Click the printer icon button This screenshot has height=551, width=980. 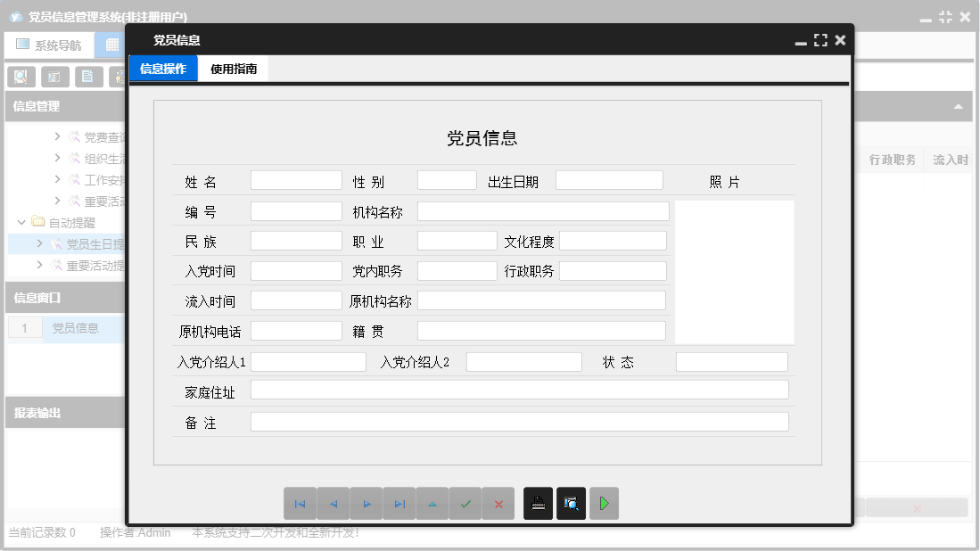pyautogui.click(x=538, y=504)
